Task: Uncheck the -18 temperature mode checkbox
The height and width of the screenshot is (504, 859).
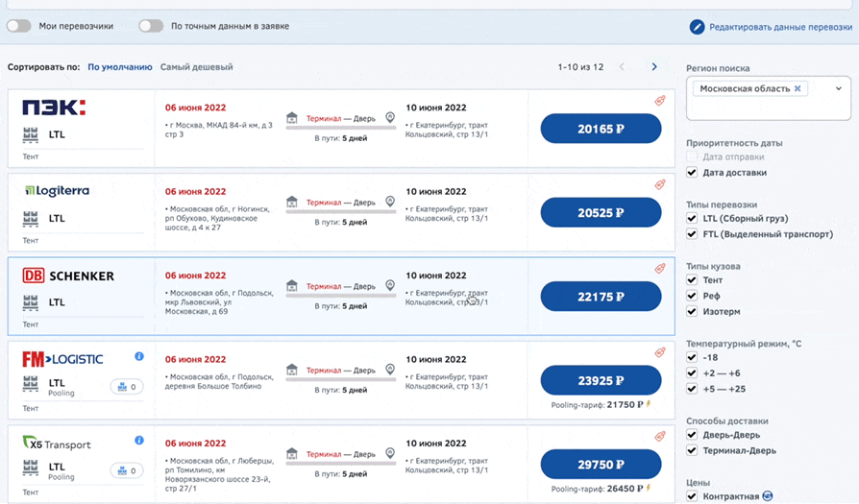Action: point(692,358)
